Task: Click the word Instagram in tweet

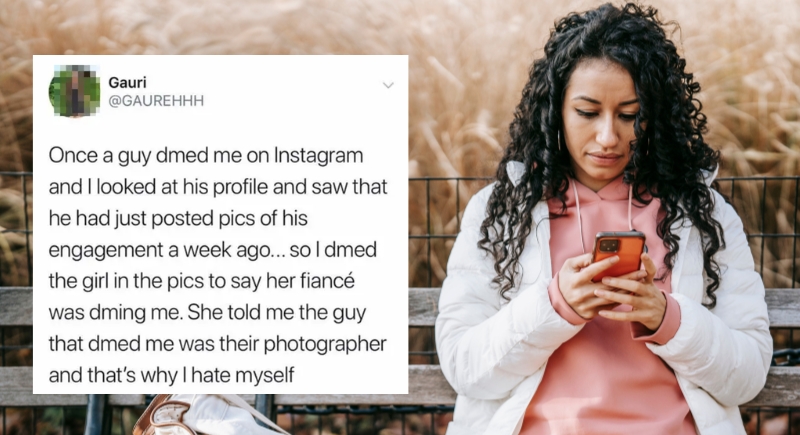Action: point(318,155)
